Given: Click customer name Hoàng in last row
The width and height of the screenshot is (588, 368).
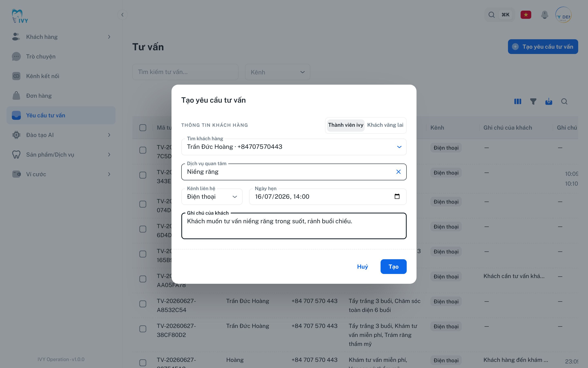Looking at the screenshot, I should [x=235, y=360].
